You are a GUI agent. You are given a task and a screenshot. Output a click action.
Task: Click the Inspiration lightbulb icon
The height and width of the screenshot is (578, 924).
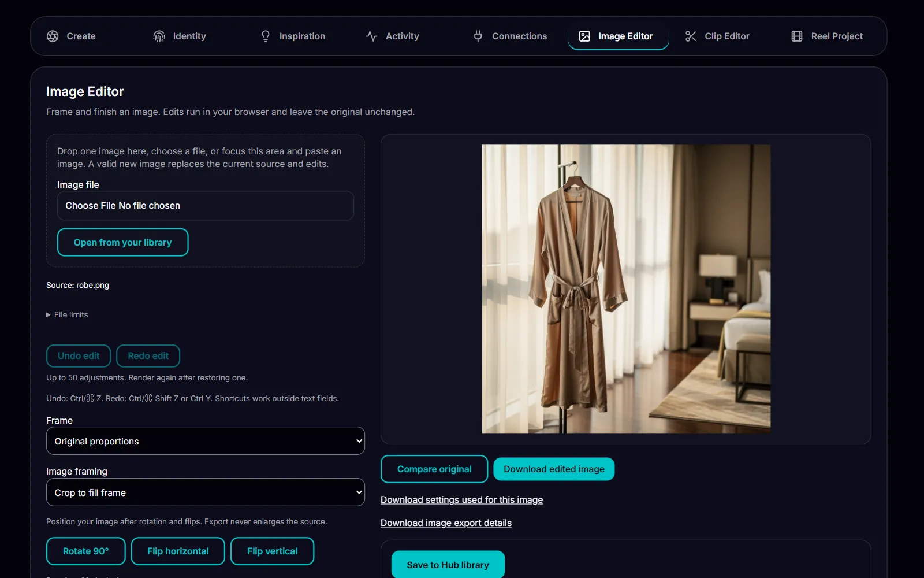click(266, 36)
